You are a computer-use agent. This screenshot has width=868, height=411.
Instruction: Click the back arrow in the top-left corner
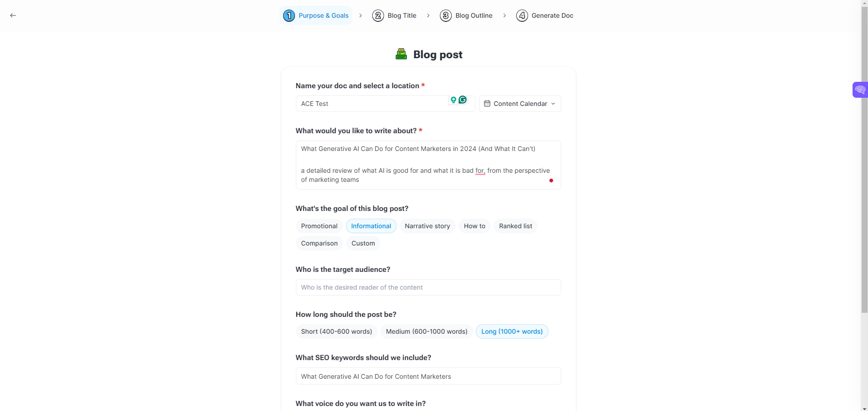tap(13, 15)
